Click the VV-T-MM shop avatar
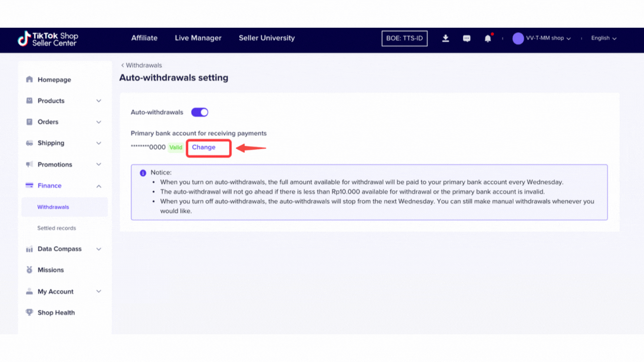Image resolution: width=644 pixels, height=362 pixels. coord(518,38)
